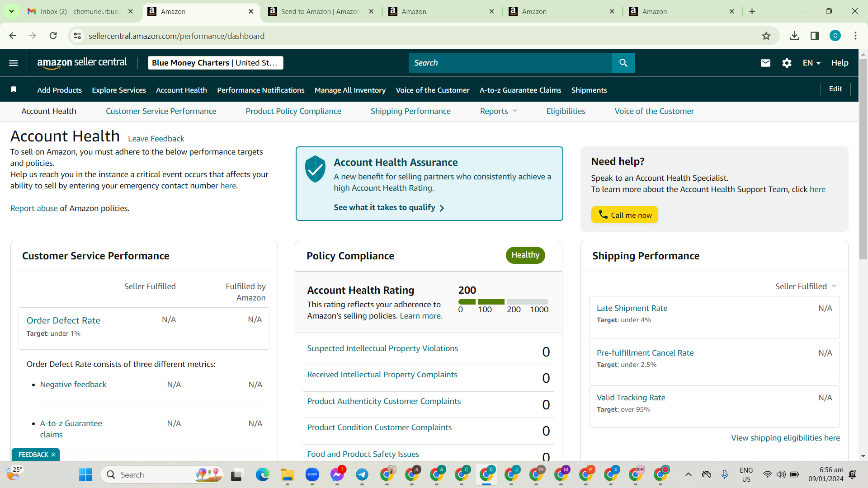Click the Seller Central search field
The height and width of the screenshot is (488, 868).
510,63
